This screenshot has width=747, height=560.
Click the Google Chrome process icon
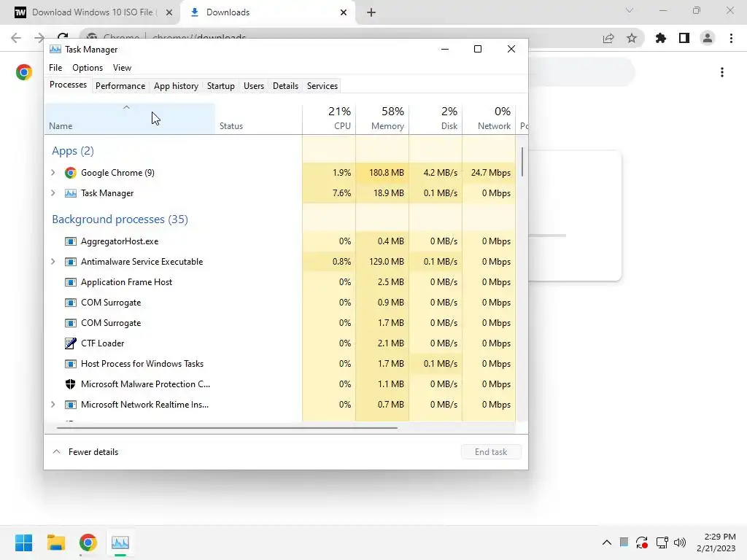point(71,173)
